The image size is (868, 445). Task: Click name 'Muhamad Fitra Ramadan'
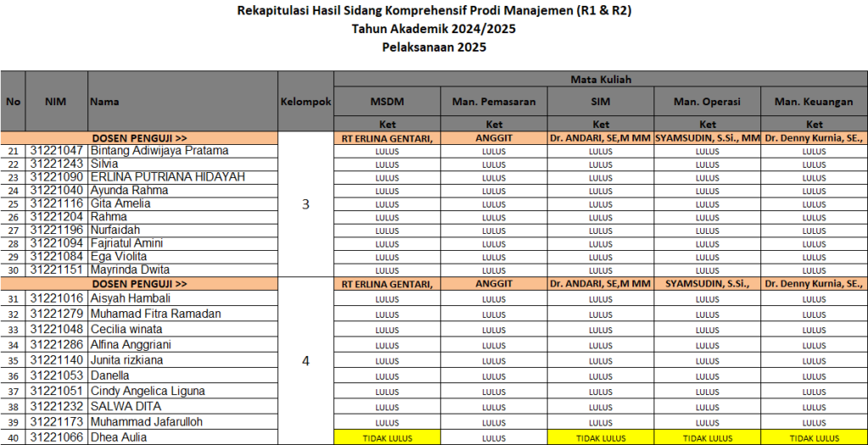click(x=156, y=314)
